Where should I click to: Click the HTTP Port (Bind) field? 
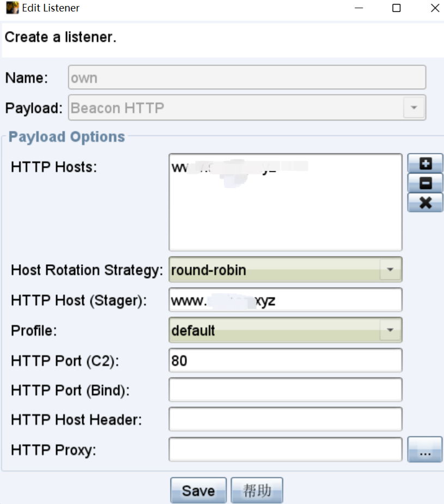point(285,390)
